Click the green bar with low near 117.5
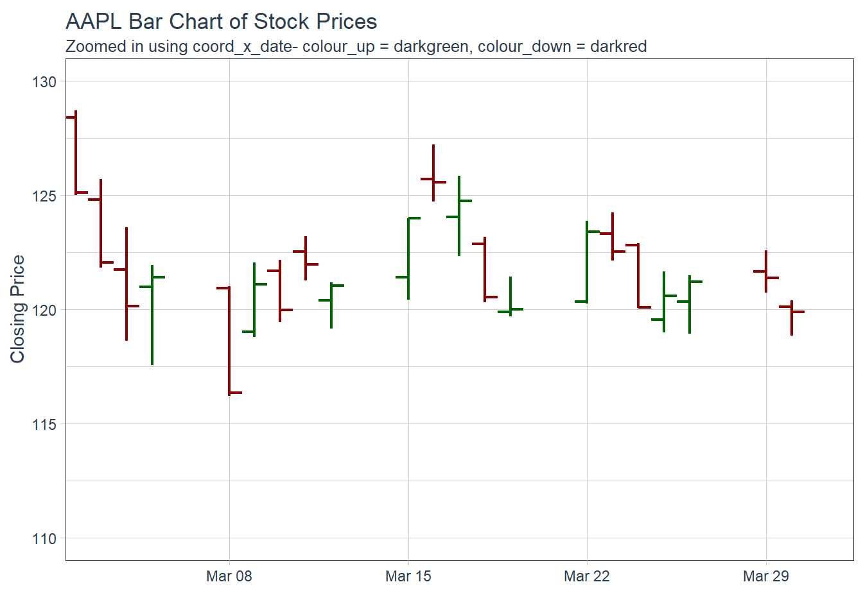The width and height of the screenshot is (863, 616). tap(152, 314)
